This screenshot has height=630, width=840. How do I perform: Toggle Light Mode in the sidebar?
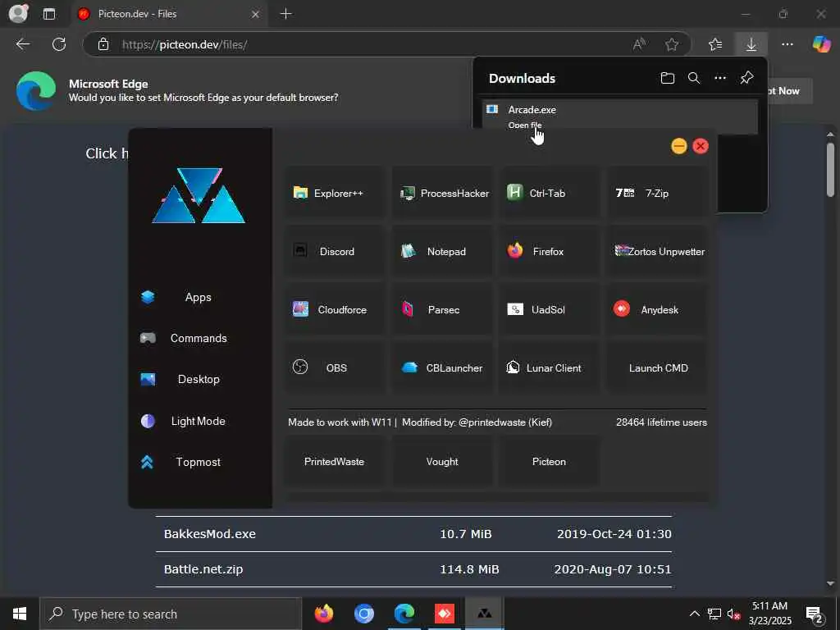pyautogui.click(x=199, y=421)
